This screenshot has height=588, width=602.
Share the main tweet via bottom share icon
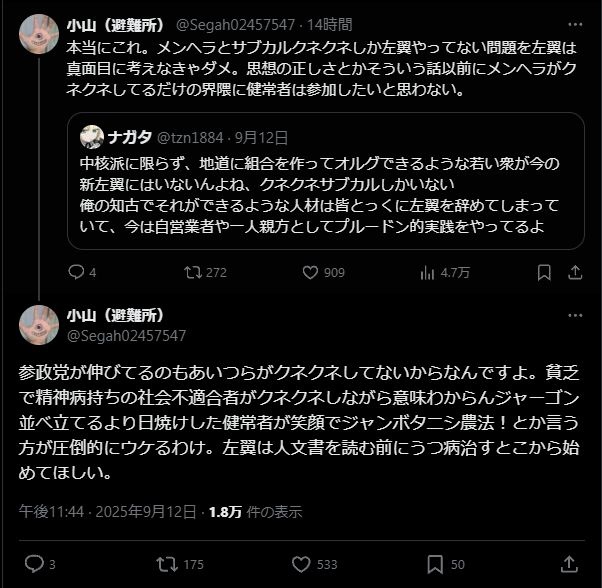(570, 564)
